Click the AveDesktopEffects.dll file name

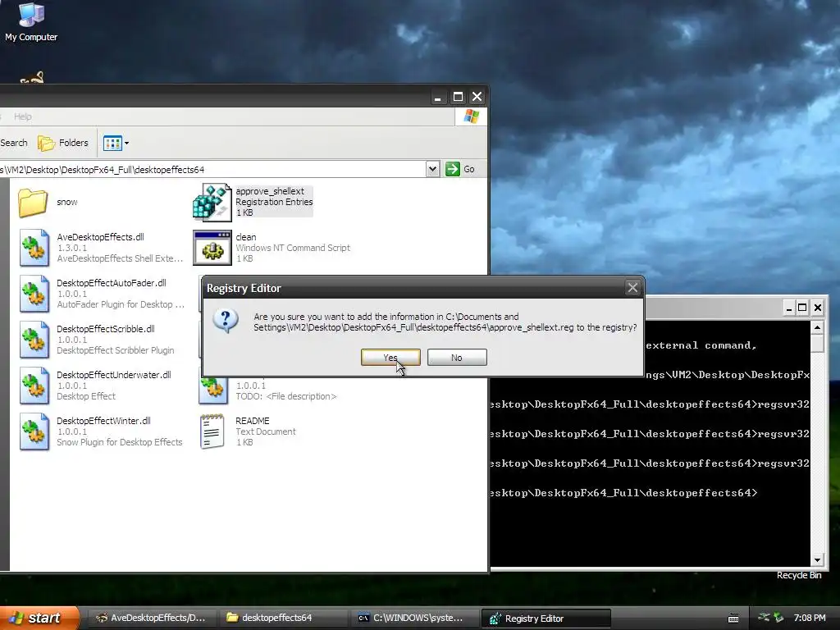(x=101, y=237)
